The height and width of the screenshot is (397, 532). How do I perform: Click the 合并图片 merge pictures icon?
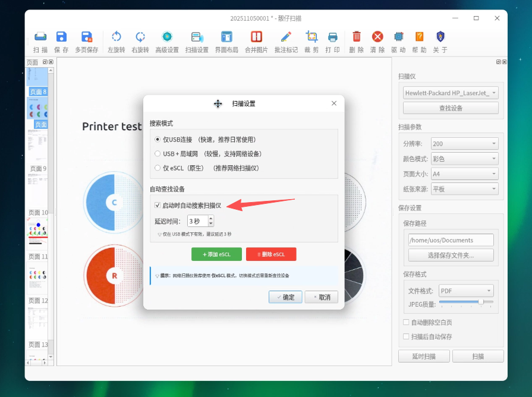(256, 37)
